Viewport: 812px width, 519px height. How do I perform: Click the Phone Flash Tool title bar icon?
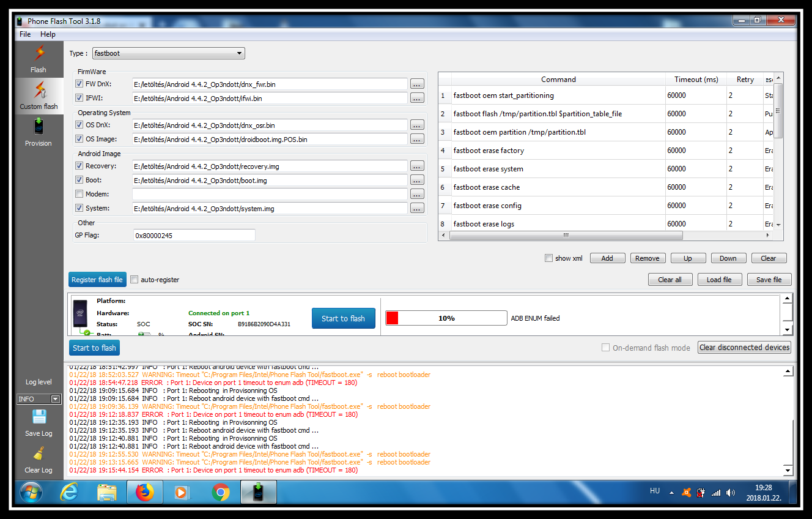[21, 21]
